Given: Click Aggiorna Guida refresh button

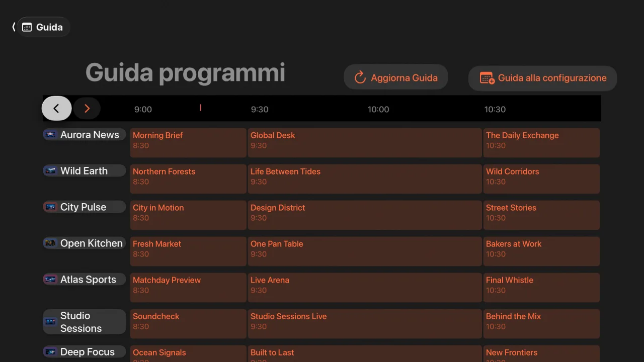Looking at the screenshot, I should 396,77.
